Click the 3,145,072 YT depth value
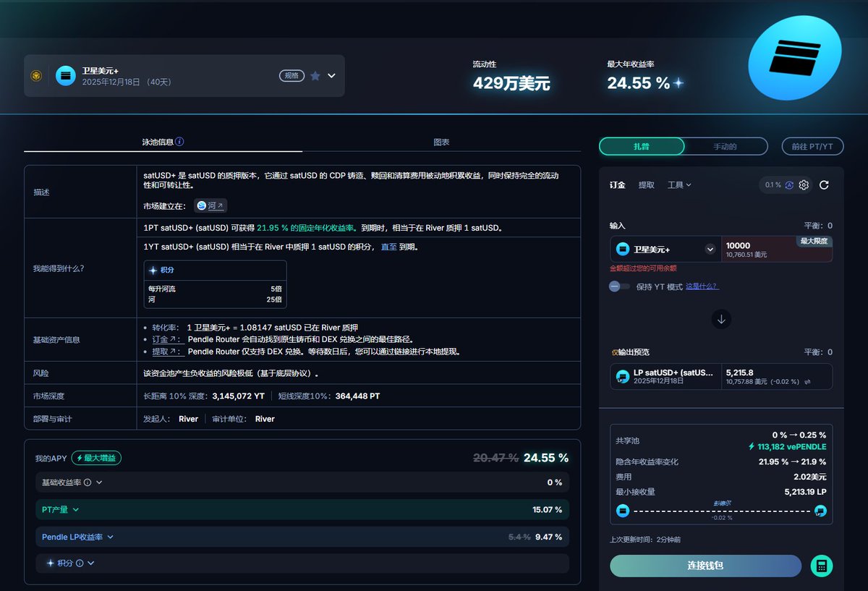 238,396
